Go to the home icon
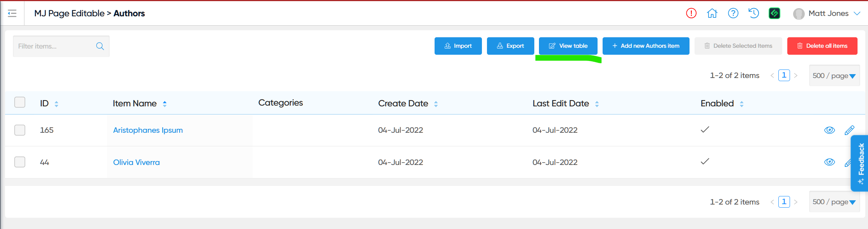The image size is (868, 229). click(x=712, y=14)
